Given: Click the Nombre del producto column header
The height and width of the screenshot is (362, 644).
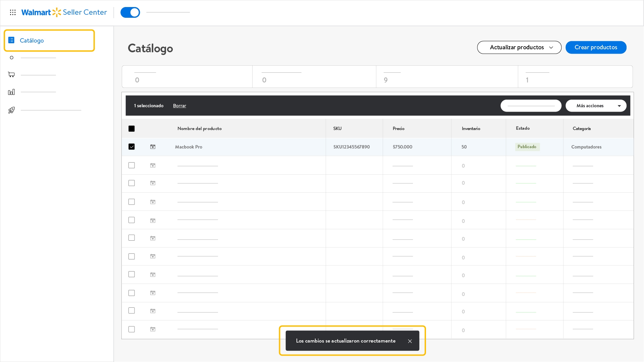Looking at the screenshot, I should point(200,128).
